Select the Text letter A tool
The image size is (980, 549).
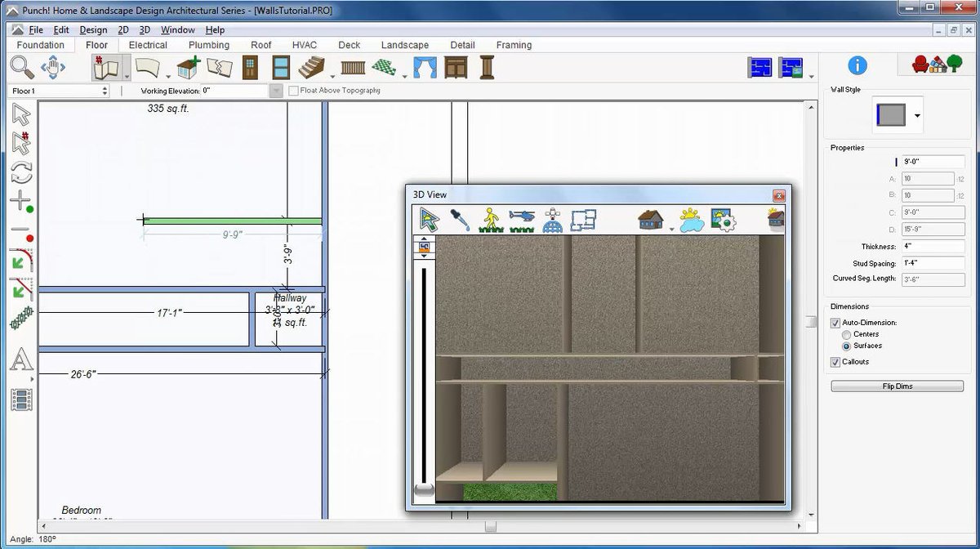21,359
